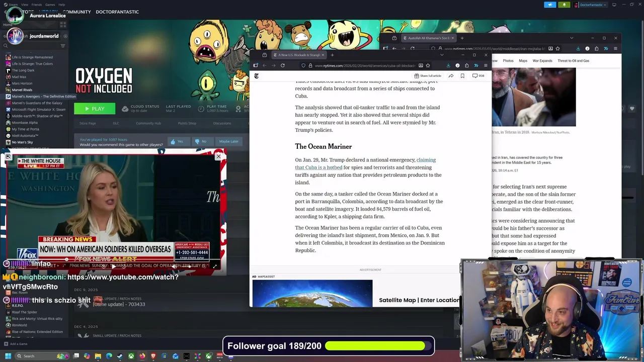Image resolution: width=644 pixels, height=362 pixels.
Task: Select The Long Dark in library
Action: click(x=23, y=70)
